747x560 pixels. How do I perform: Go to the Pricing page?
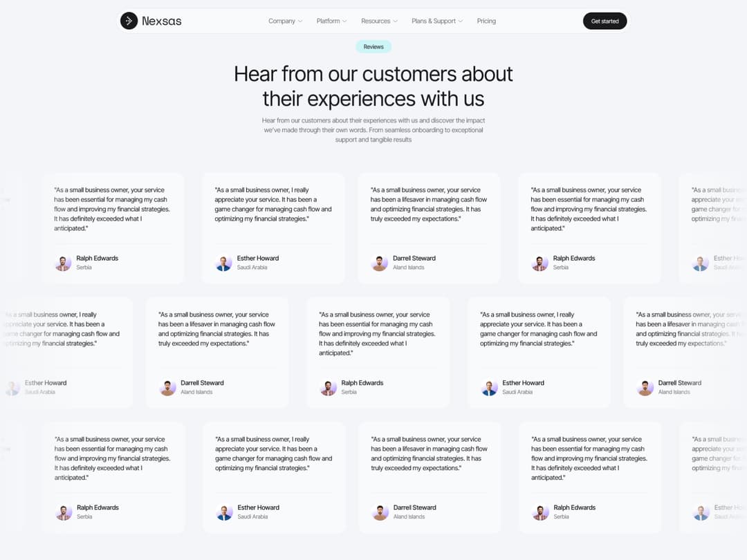coord(486,21)
